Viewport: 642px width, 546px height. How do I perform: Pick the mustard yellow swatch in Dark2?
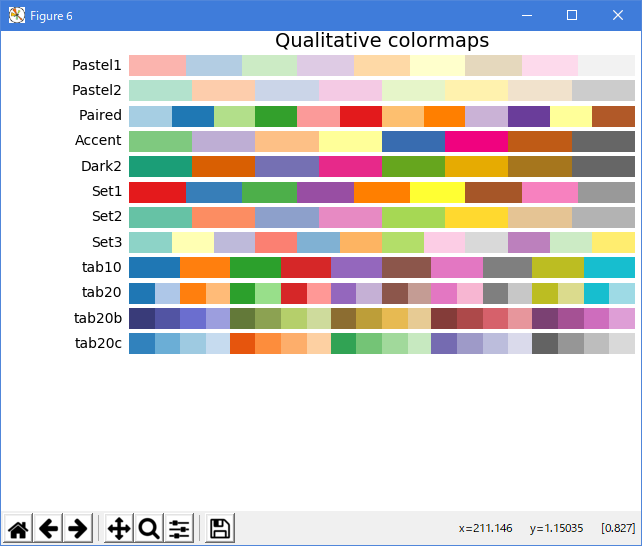click(477, 166)
